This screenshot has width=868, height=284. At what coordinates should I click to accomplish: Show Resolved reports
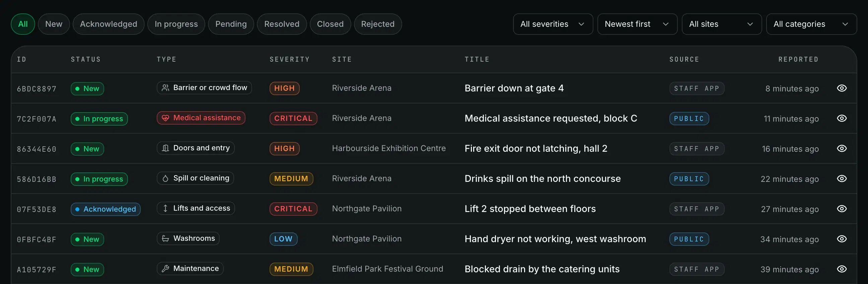[282, 24]
